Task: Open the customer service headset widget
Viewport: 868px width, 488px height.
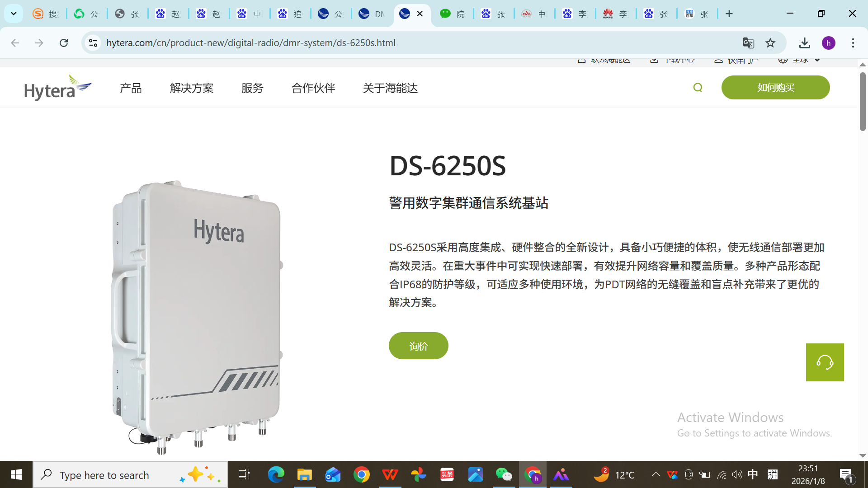Action: [x=825, y=362]
